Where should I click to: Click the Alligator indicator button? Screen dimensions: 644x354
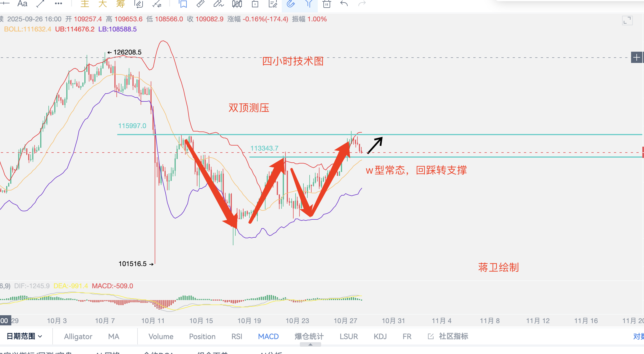point(78,336)
